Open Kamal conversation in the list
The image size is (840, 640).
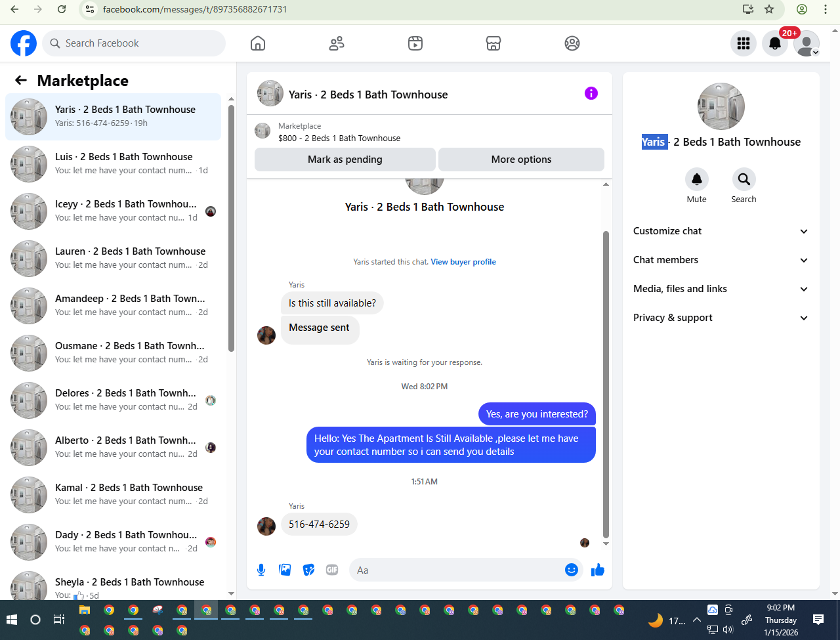pos(114,495)
